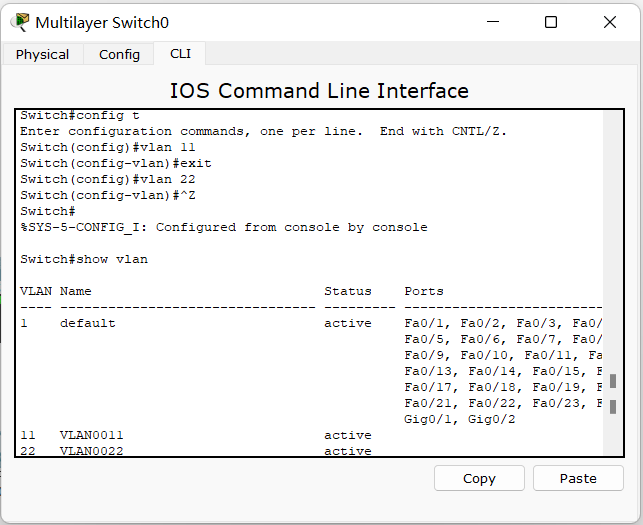Click the 'Switch(config)#vlan 22' line
Image resolution: width=643 pixels, height=525 pixels.
coord(108,179)
